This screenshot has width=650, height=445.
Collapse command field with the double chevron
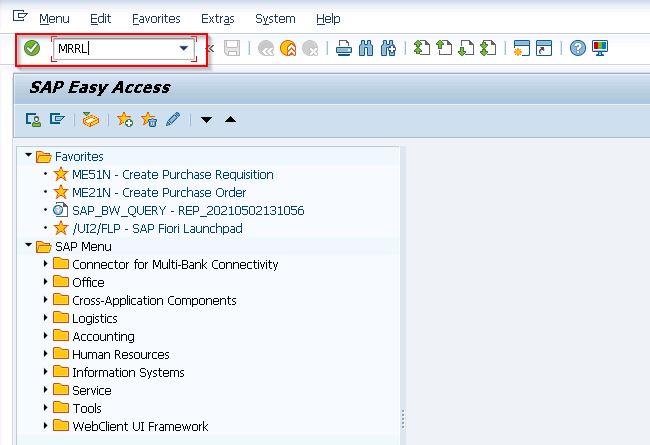tap(210, 49)
